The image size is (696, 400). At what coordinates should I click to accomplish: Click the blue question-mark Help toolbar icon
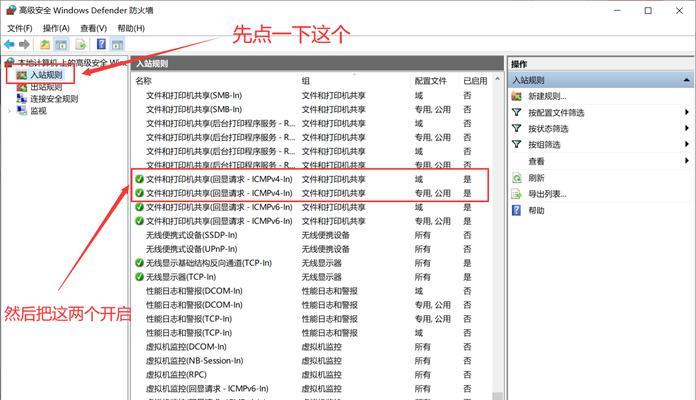click(x=101, y=44)
